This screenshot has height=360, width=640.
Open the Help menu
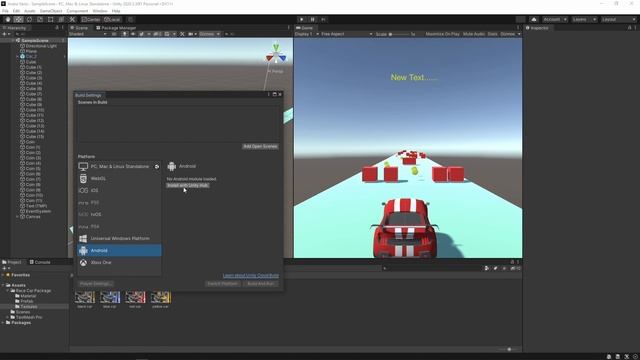[x=116, y=11]
